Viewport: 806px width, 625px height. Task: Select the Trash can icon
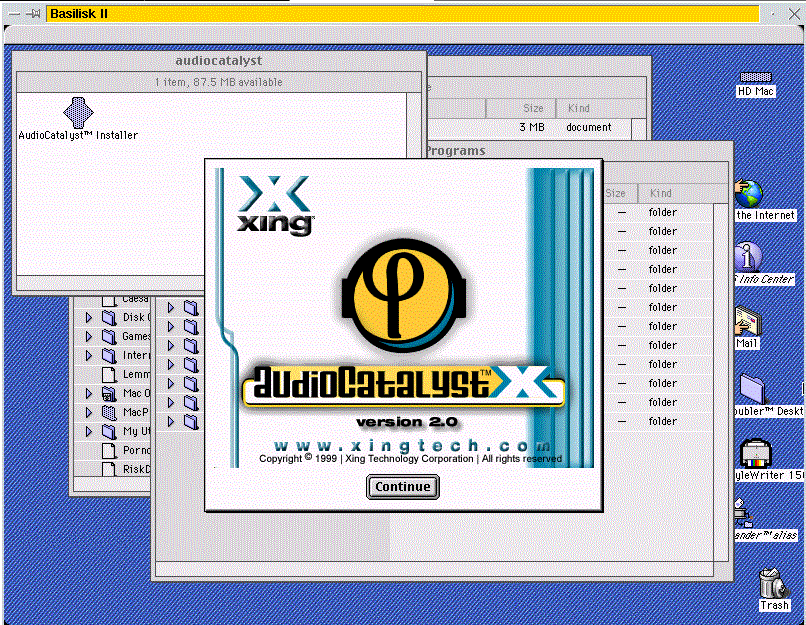(x=774, y=583)
